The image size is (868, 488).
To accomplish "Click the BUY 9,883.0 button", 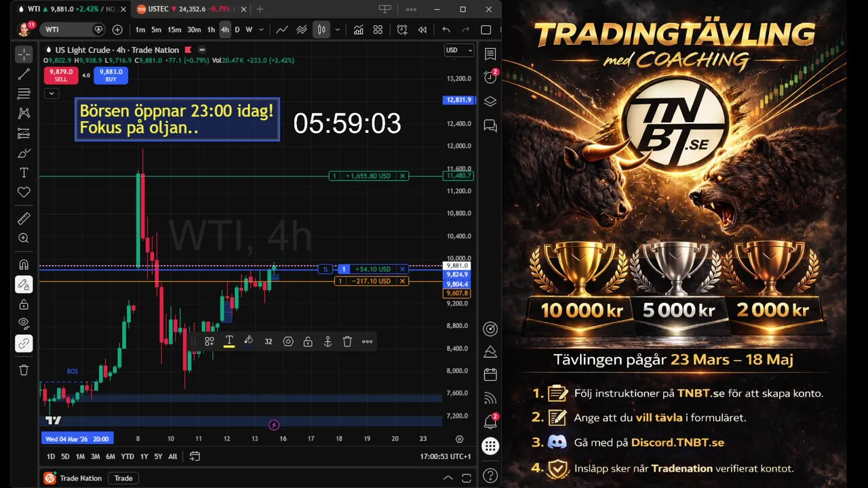I will coord(111,75).
